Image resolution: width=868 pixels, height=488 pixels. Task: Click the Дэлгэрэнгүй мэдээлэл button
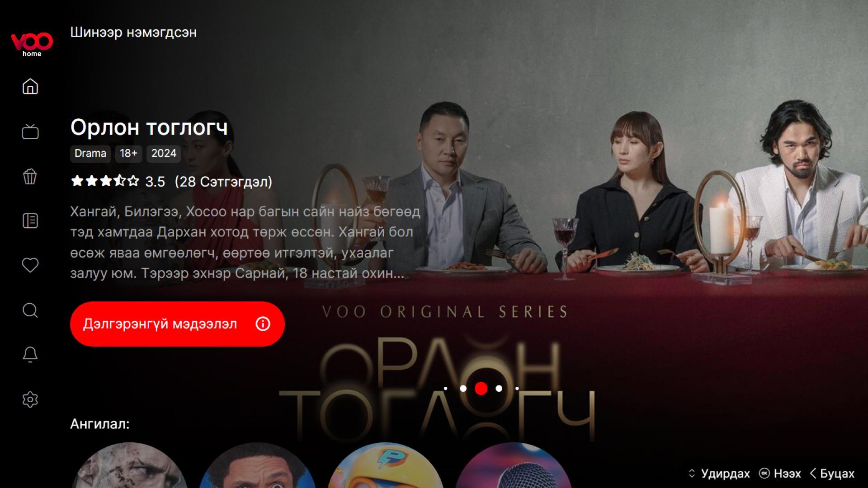(x=177, y=324)
